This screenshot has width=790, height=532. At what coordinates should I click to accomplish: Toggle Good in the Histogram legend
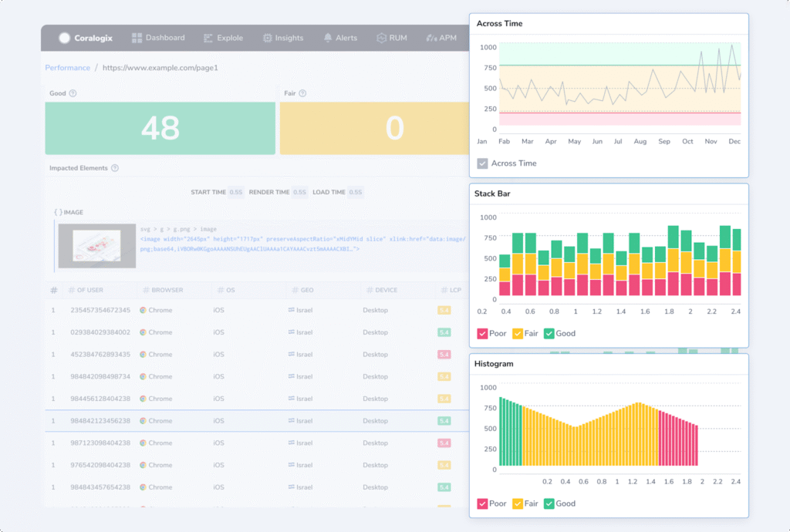[x=549, y=503]
